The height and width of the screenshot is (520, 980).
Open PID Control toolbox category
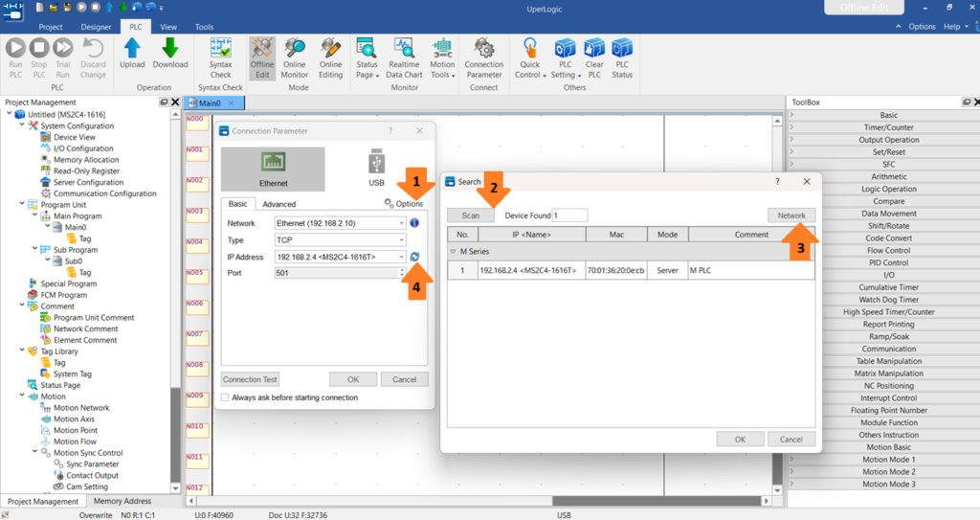[x=888, y=262]
